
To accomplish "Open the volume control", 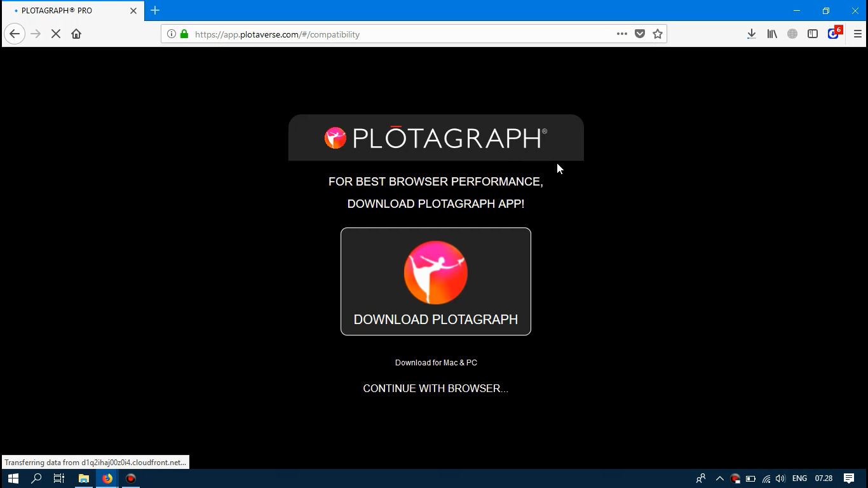I will [x=780, y=478].
